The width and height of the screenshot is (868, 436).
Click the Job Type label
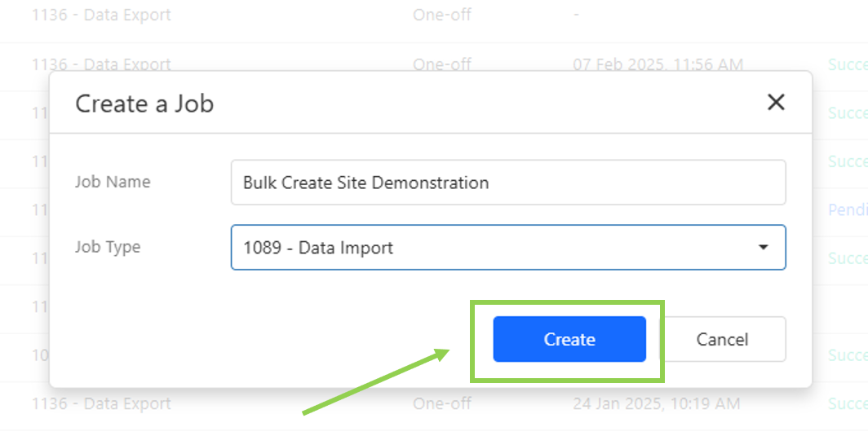108,247
